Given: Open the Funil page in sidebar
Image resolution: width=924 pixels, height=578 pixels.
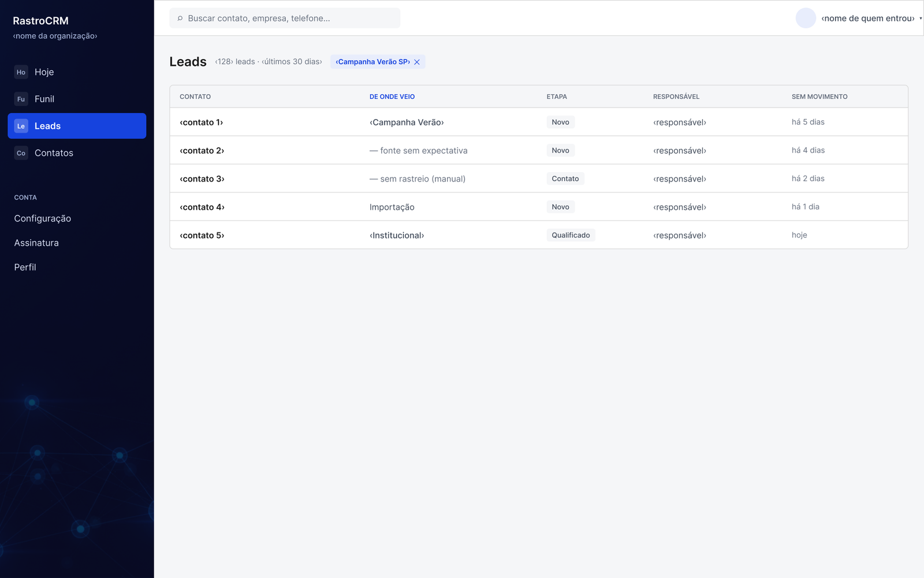Looking at the screenshot, I should pyautogui.click(x=77, y=99).
